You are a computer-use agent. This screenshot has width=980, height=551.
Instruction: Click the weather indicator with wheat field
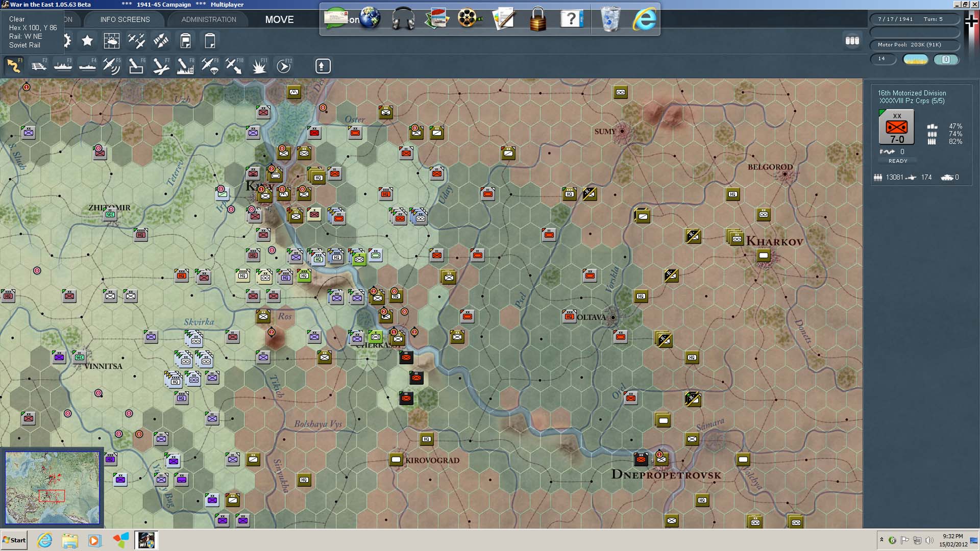coord(916,59)
